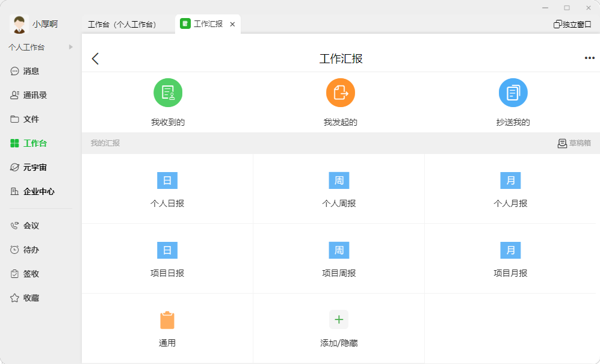Create a 项目月报 project monthly report

coord(510,259)
